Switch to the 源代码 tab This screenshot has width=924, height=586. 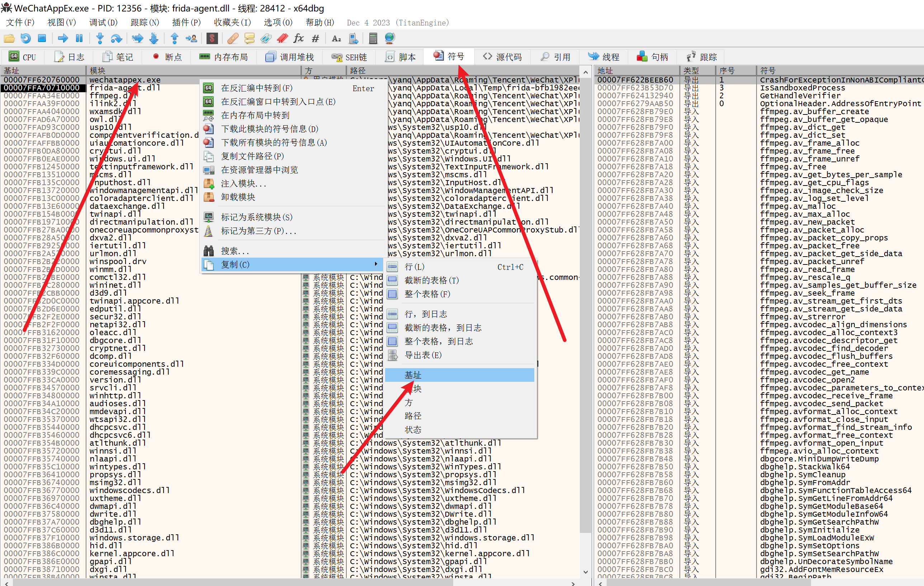pyautogui.click(x=503, y=57)
